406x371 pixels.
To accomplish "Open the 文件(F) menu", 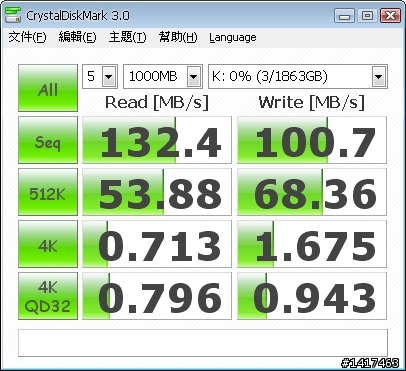I will point(27,37).
